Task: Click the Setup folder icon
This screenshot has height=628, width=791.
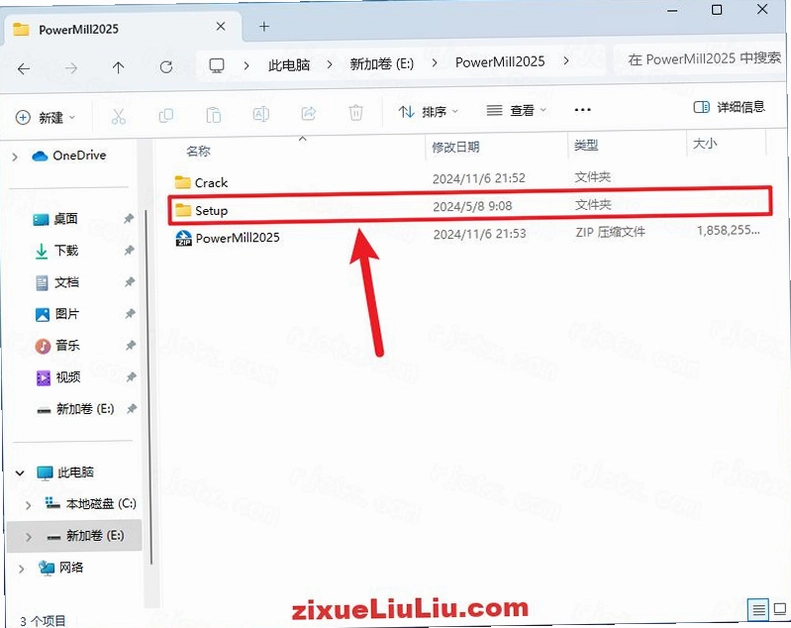Action: 183,210
